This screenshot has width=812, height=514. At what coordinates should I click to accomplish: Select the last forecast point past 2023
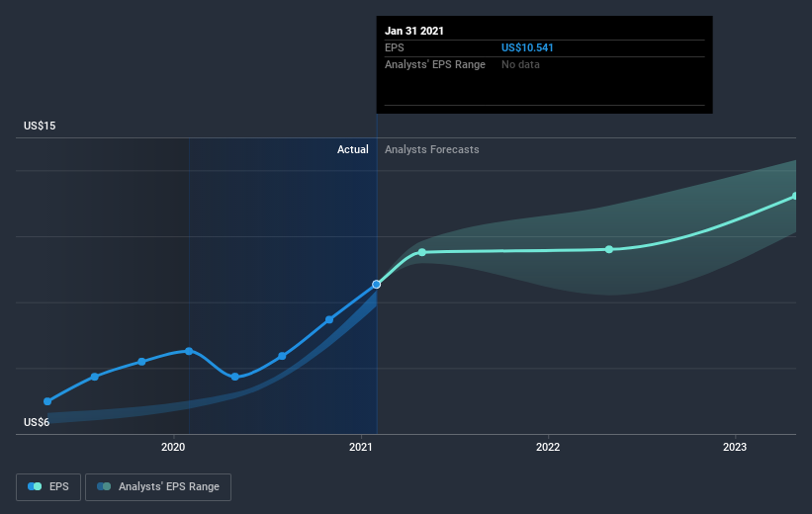tap(795, 196)
